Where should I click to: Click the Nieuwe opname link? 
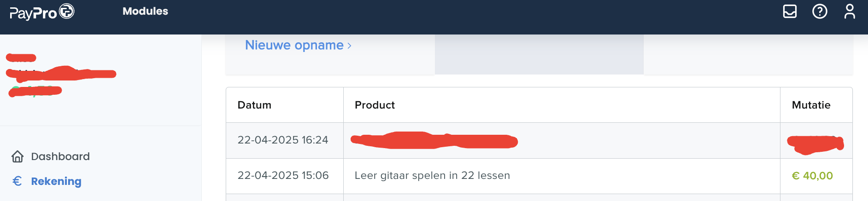click(294, 45)
